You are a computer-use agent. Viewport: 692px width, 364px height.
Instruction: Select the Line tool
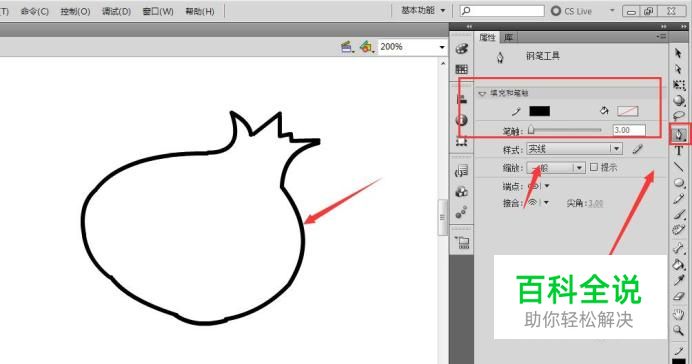tap(679, 167)
